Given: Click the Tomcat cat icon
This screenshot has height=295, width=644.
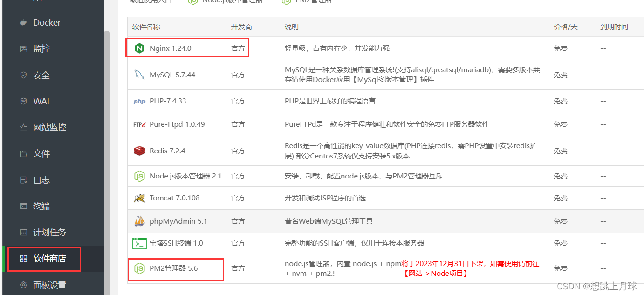Looking at the screenshot, I should pyautogui.click(x=140, y=198).
